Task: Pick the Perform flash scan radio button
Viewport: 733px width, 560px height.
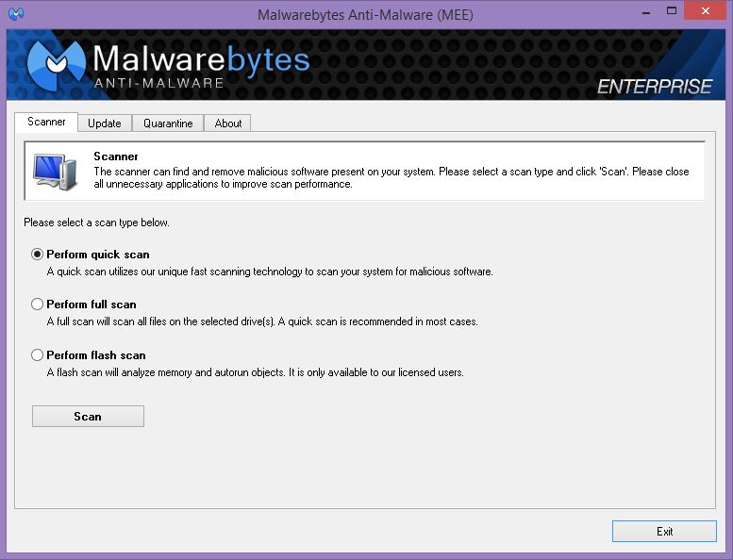Action: pos(38,355)
